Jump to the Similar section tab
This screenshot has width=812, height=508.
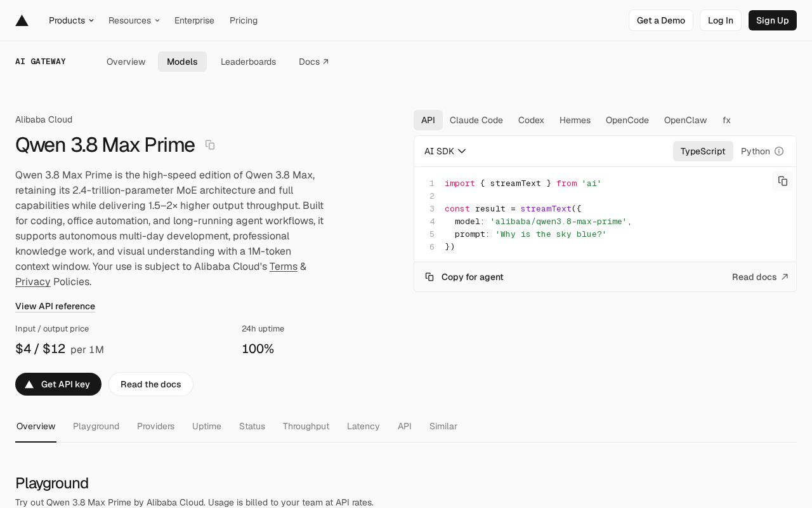tap(443, 426)
